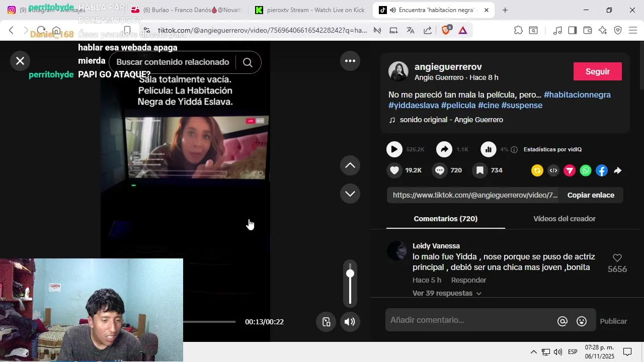Screen dimensions: 644x362
Task: Click the info icon beside 4%
Action: pos(514,149)
